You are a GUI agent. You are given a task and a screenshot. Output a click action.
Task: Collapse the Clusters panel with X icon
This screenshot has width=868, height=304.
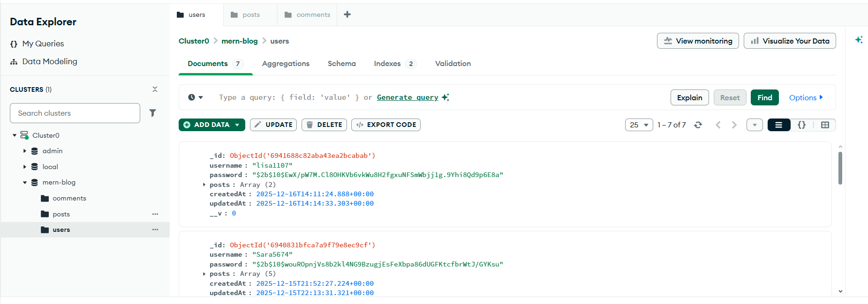click(155, 89)
